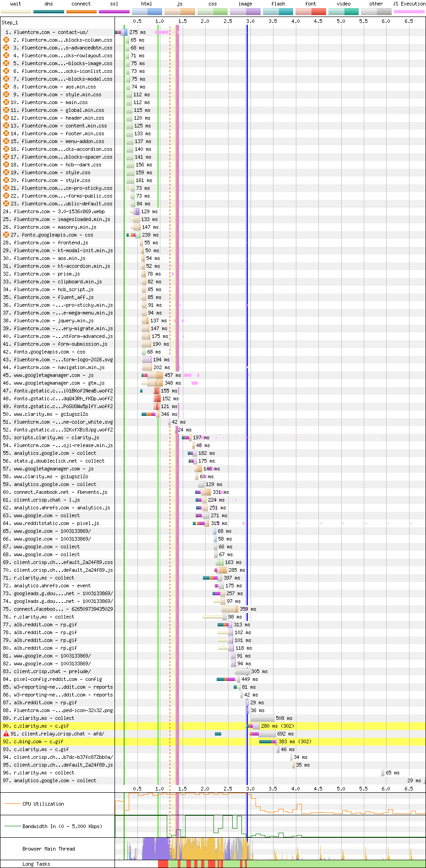Image resolution: width=426 pixels, height=868 pixels.
Task: Click blocking icon on row 12 header.min.css
Action: pos(6,118)
